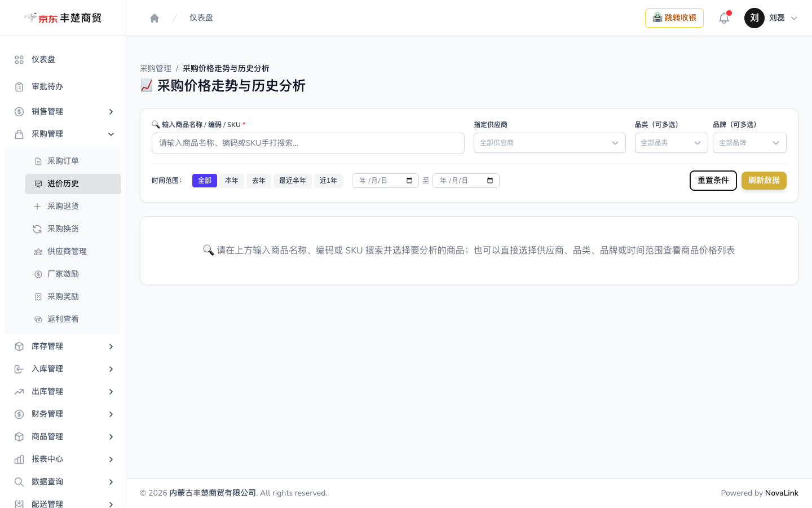The image size is (812, 508).
Task: Open the end date picker field
Action: [466, 181]
